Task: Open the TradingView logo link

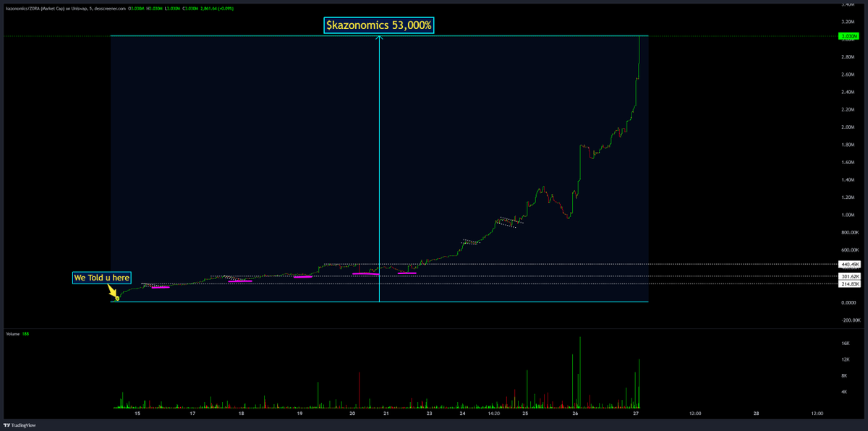Action: (20, 425)
